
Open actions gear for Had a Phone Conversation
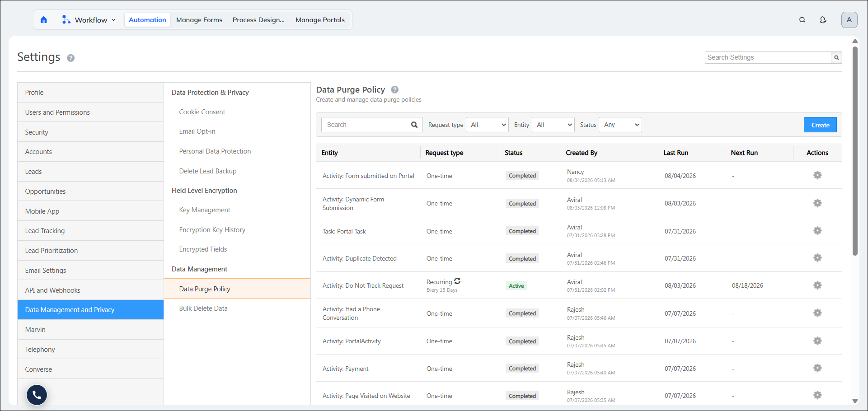point(817,313)
